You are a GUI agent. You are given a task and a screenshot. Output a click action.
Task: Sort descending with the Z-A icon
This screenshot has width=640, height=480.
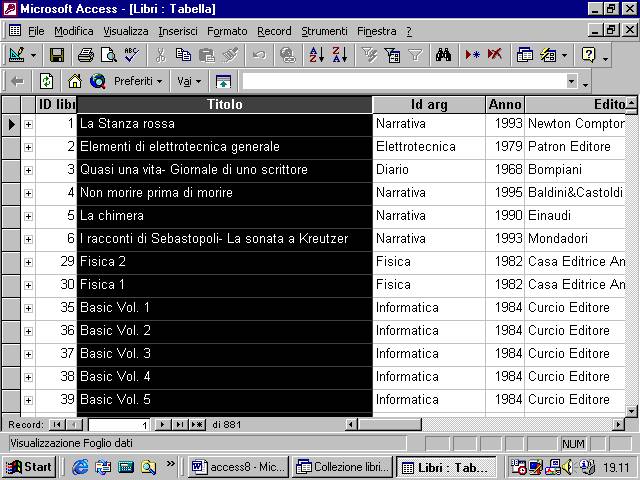[x=340, y=55]
